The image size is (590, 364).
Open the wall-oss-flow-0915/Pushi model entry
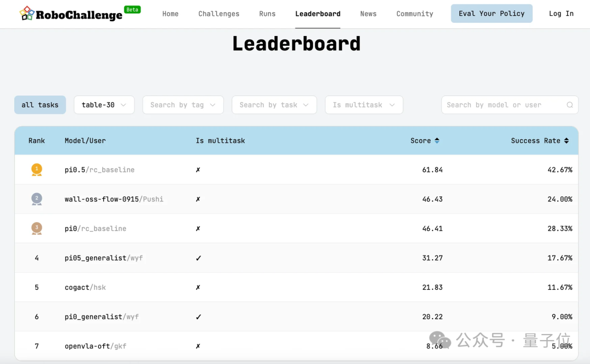point(114,199)
